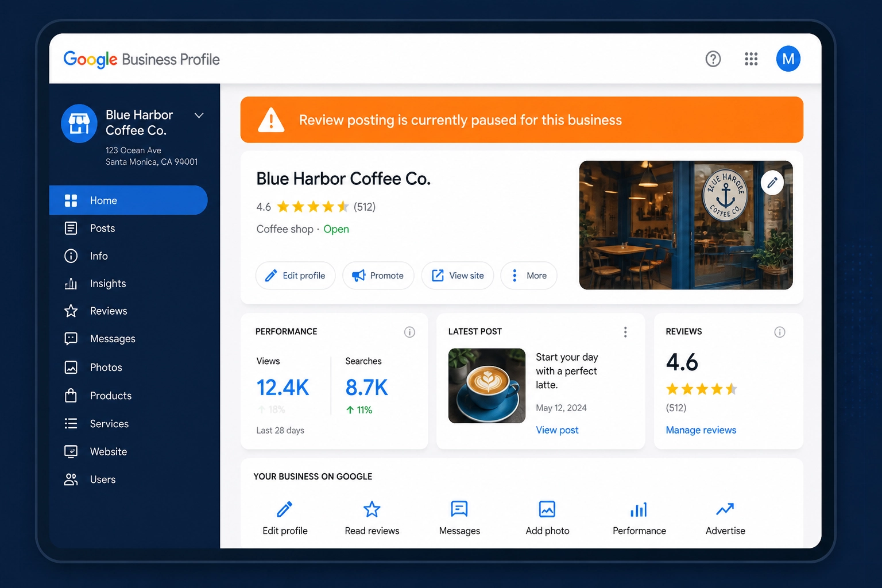Image resolution: width=882 pixels, height=588 pixels.
Task: Click the Advertise trend arrow icon
Action: (725, 509)
